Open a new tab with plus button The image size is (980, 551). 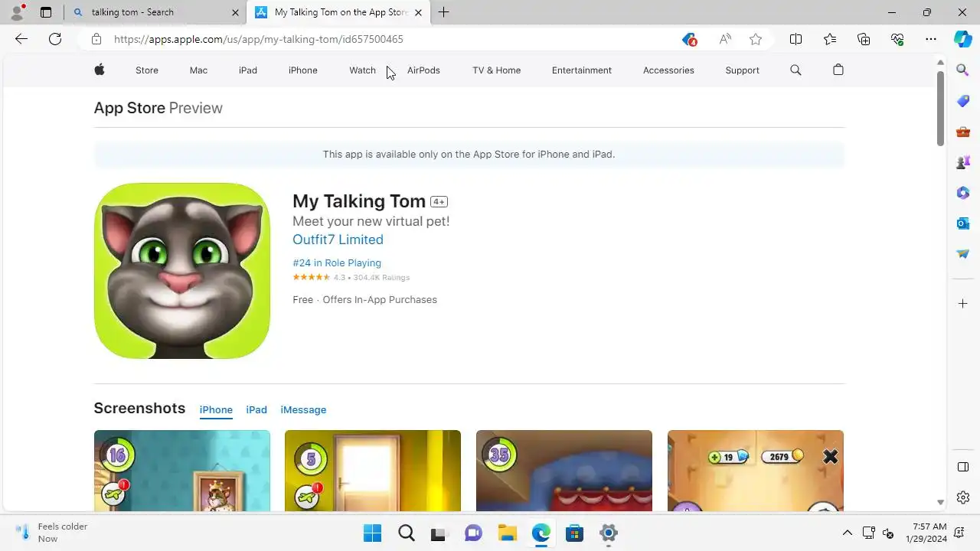tap(443, 12)
